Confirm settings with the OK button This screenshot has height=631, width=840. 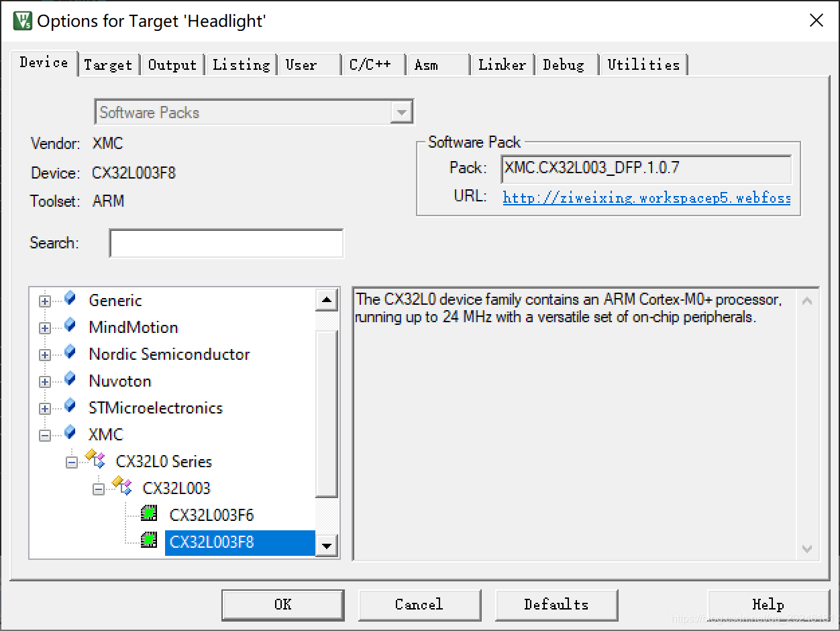tap(283, 604)
